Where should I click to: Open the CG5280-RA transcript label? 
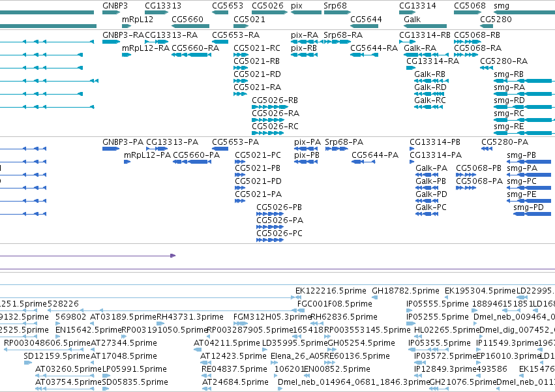pyautogui.click(x=503, y=61)
